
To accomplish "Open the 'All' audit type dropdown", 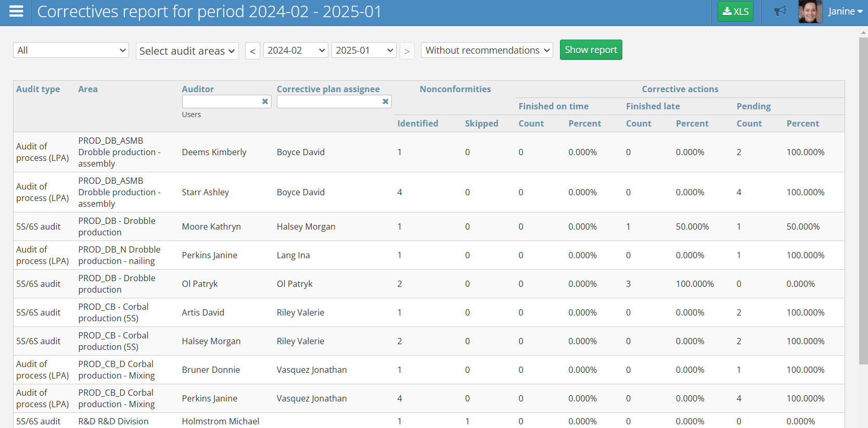I will click(71, 51).
